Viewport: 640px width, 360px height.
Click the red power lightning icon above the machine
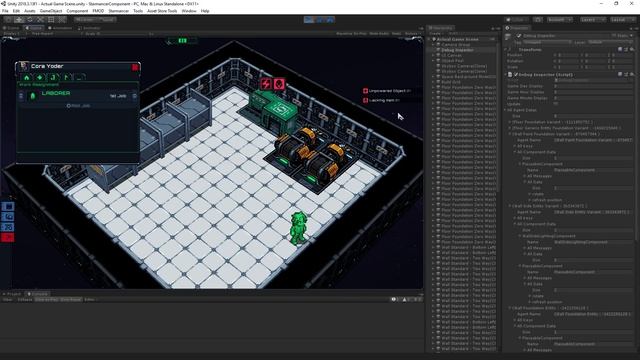[x=266, y=84]
